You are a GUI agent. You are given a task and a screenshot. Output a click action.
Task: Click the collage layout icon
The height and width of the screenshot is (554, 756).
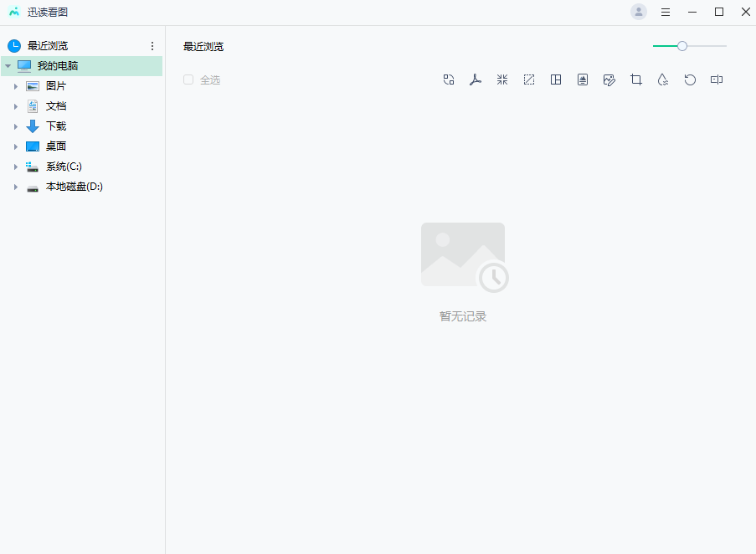tap(556, 80)
